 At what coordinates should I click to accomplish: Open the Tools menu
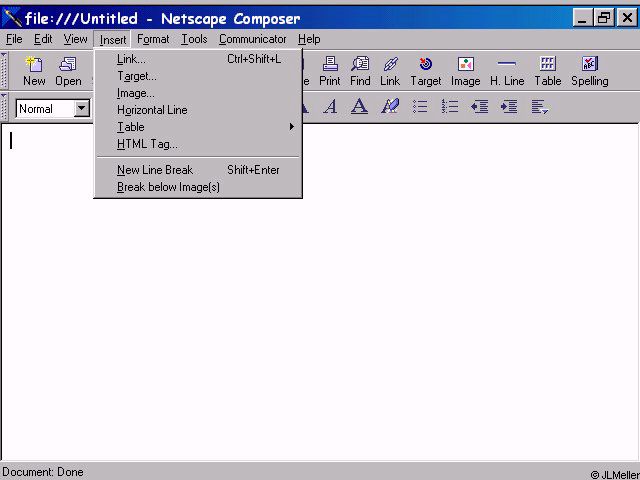(x=194, y=39)
